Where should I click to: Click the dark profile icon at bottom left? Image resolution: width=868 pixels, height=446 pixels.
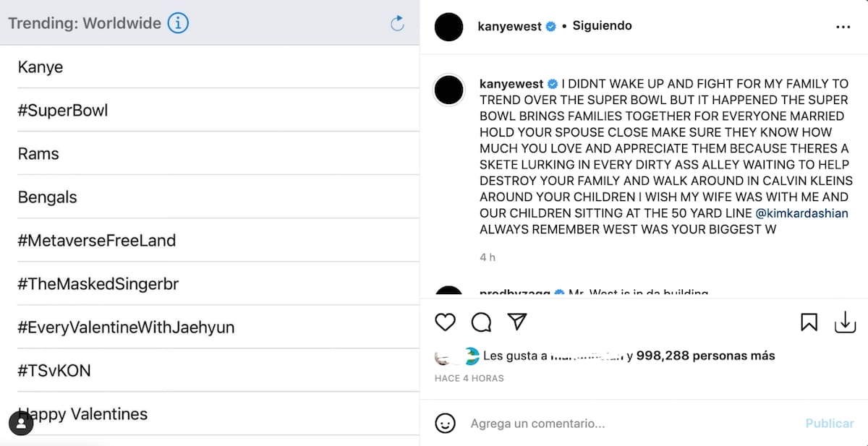click(x=21, y=423)
